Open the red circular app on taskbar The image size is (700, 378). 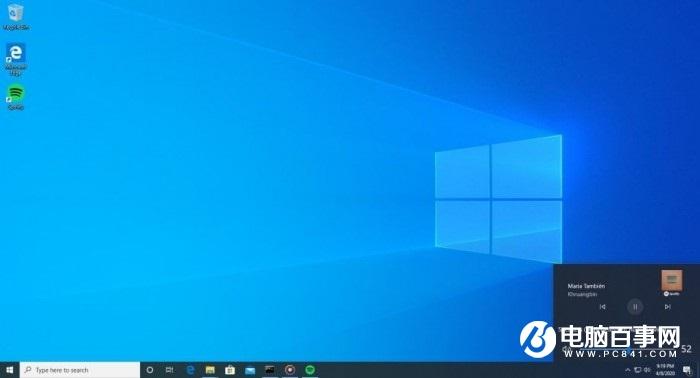pyautogui.click(x=290, y=370)
